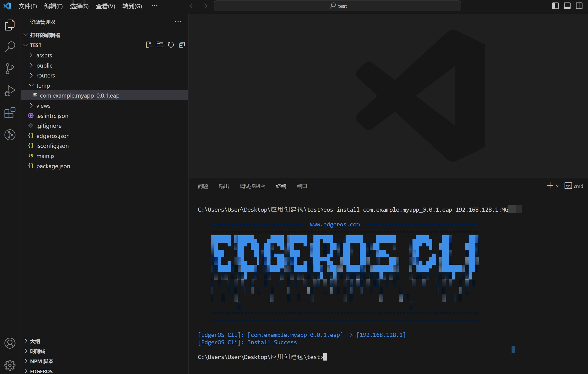
Task: Switch to the 调试控制台 panel tab
Action: tap(252, 186)
